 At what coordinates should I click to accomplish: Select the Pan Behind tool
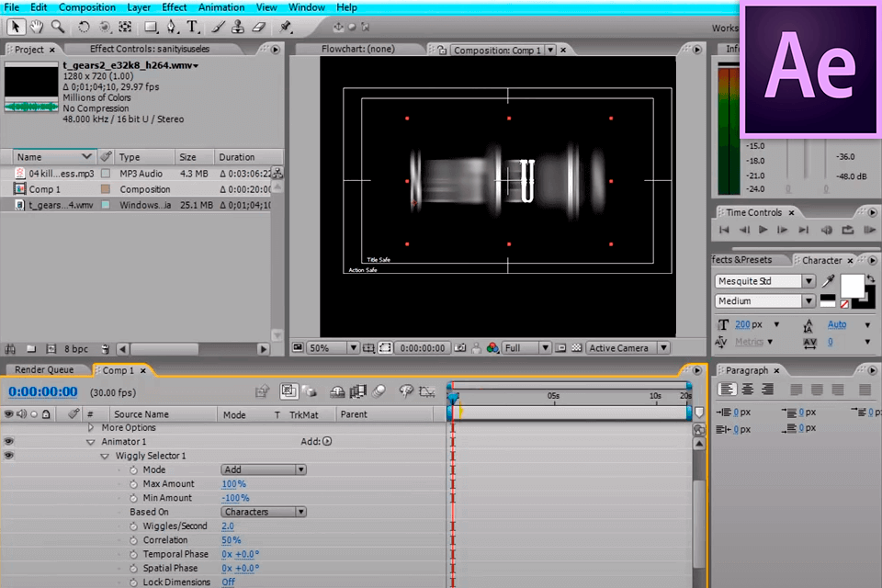pos(125,27)
